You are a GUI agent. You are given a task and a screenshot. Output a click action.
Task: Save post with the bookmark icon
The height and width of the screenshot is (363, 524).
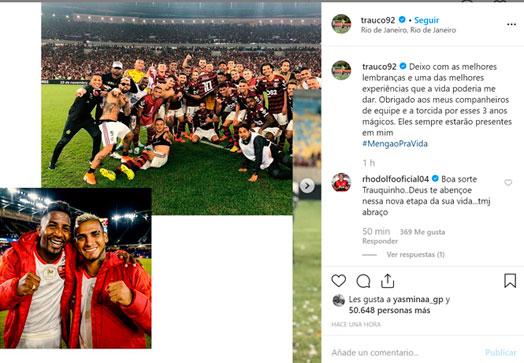pyautogui.click(x=510, y=281)
